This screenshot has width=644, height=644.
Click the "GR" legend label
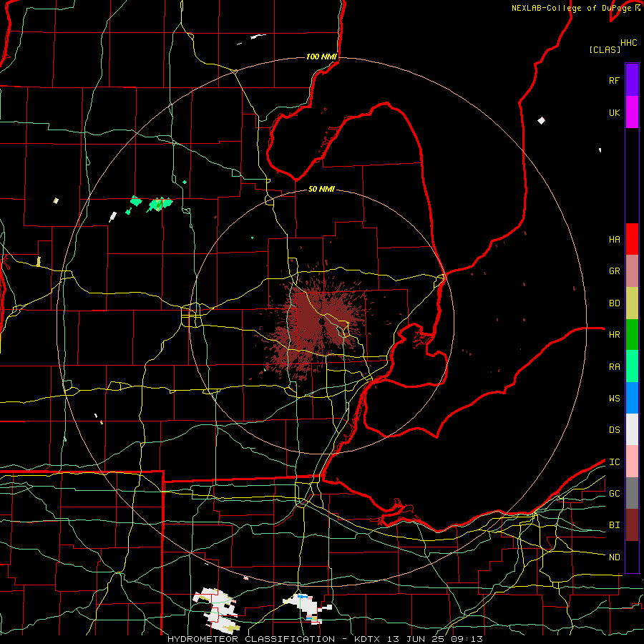[614, 271]
